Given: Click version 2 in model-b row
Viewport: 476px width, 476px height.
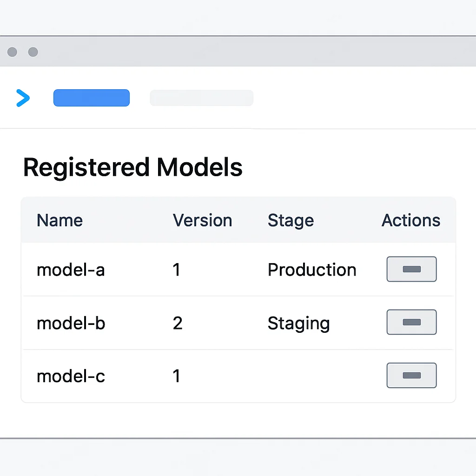Looking at the screenshot, I should [x=178, y=323].
